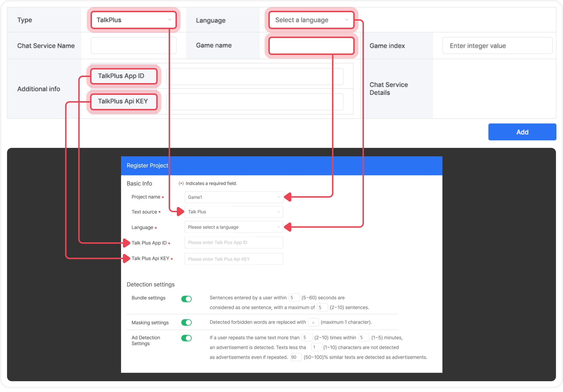Click the chevron arrow in Type dropdown
This screenshot has width=563, height=392.
click(x=170, y=20)
